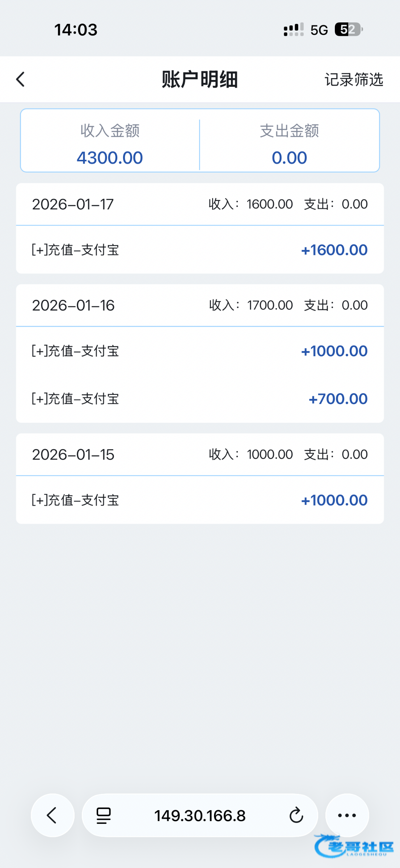The height and width of the screenshot is (868, 400).
Task: Open the browser page menu icon
Action: [104, 816]
